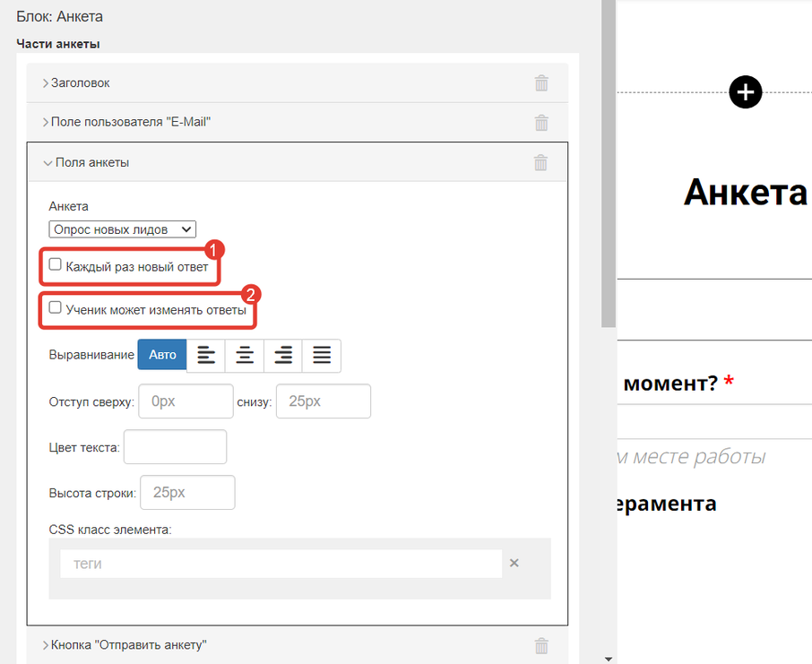Viewport: 812px width, 664px height.
Task: Delete the Кнопка Отправить анкету part
Action: pyautogui.click(x=541, y=645)
